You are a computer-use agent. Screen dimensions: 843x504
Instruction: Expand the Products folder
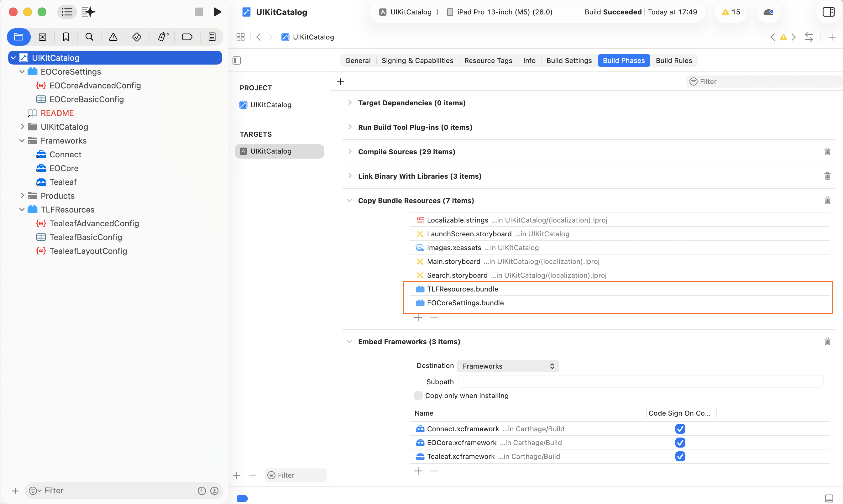(x=22, y=196)
